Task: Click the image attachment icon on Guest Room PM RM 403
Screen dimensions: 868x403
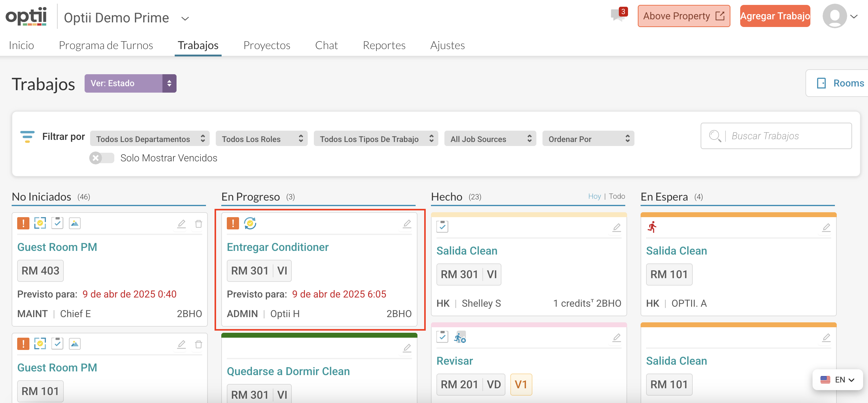Action: (74, 223)
